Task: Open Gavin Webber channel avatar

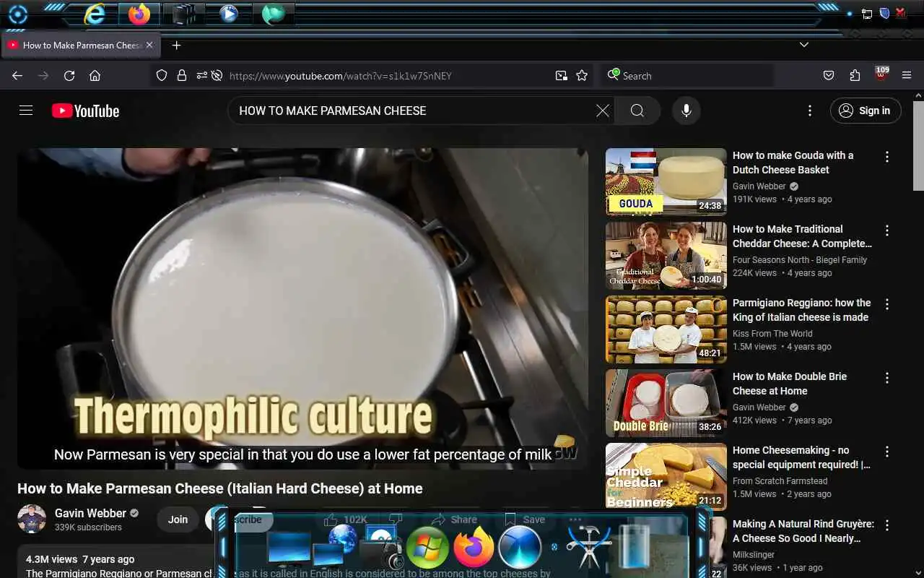Action: coord(32,519)
